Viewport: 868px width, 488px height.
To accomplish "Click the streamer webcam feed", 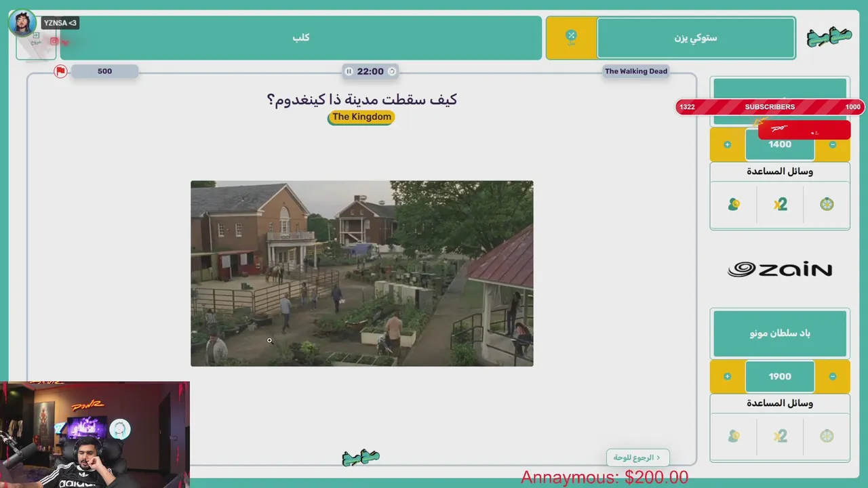I will (x=95, y=434).
